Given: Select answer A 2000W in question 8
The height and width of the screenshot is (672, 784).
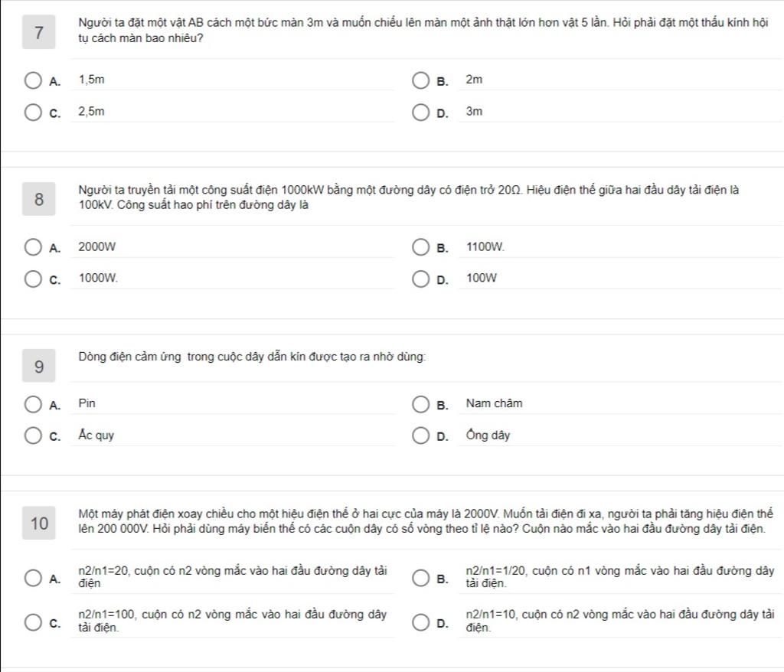Looking at the screenshot, I should [x=33, y=247].
